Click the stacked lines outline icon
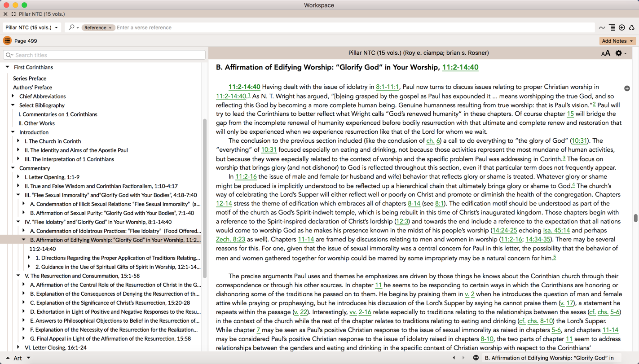The height and width of the screenshot is (364, 639). [x=612, y=28]
